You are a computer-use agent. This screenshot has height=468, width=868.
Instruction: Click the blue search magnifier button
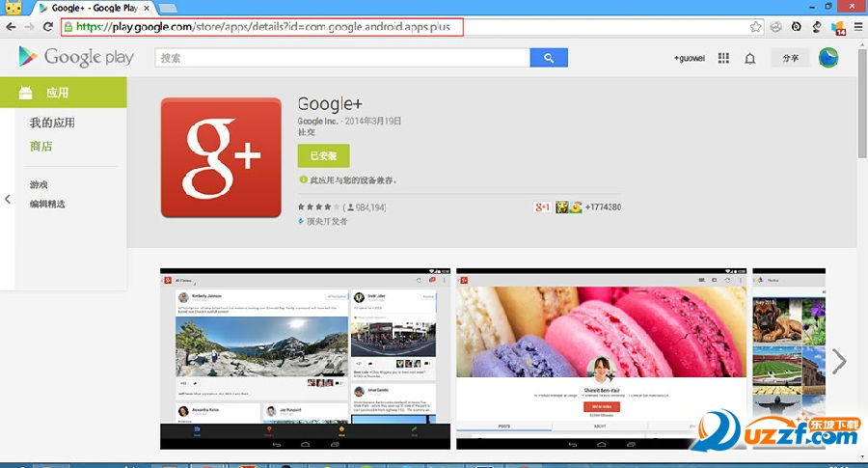549,58
